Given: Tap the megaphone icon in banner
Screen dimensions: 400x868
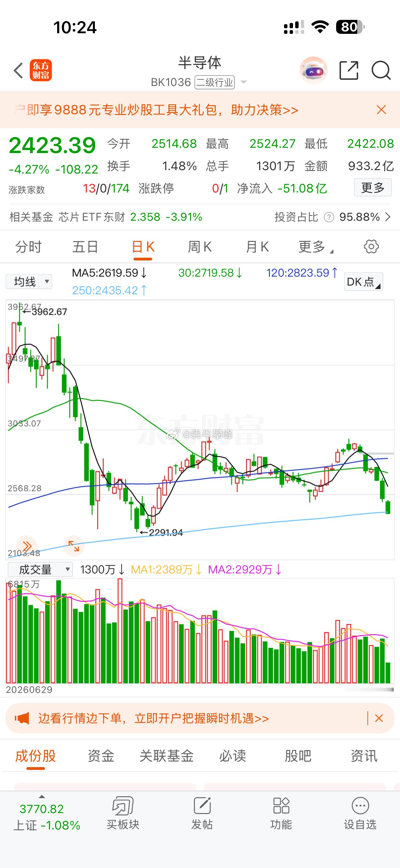Looking at the screenshot, I should tap(22, 718).
